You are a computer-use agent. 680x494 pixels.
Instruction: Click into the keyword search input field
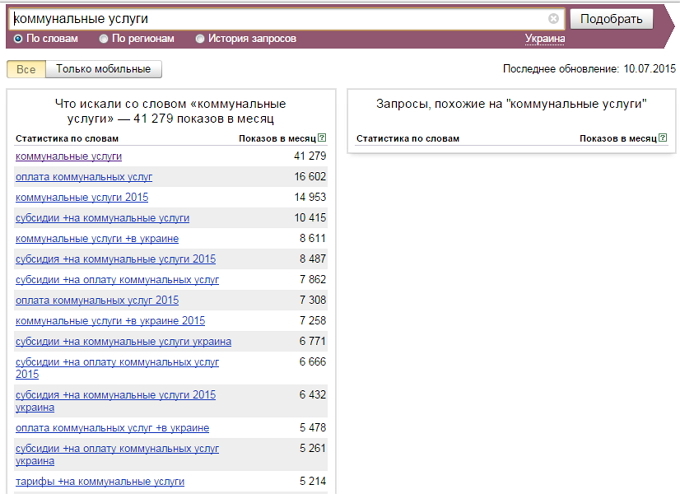(x=280, y=19)
